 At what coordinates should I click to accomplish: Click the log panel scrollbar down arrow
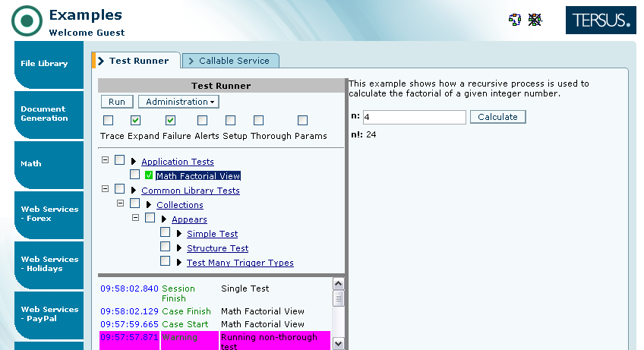[338, 343]
